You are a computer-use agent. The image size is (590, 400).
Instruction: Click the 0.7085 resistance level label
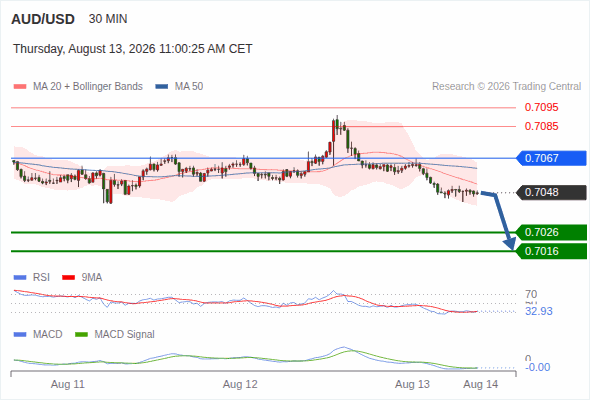pos(541,126)
